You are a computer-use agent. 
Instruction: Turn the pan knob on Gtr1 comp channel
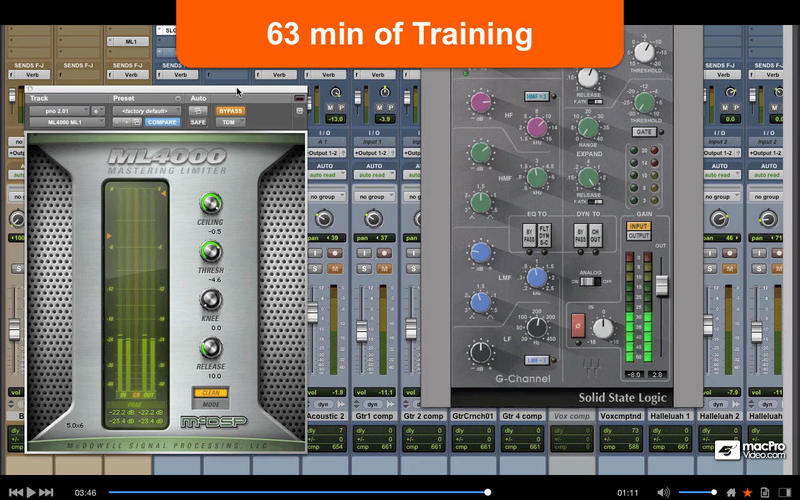pyautogui.click(x=373, y=218)
